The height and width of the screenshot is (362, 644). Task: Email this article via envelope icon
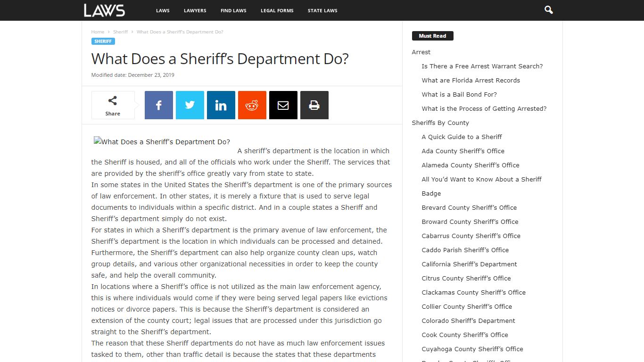pyautogui.click(x=283, y=105)
